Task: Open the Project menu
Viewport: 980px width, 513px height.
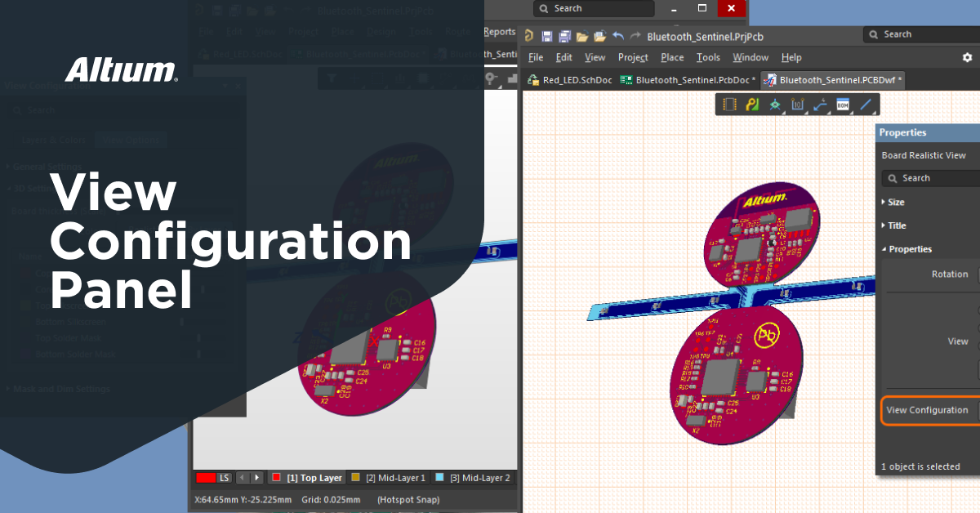Action: coord(633,57)
